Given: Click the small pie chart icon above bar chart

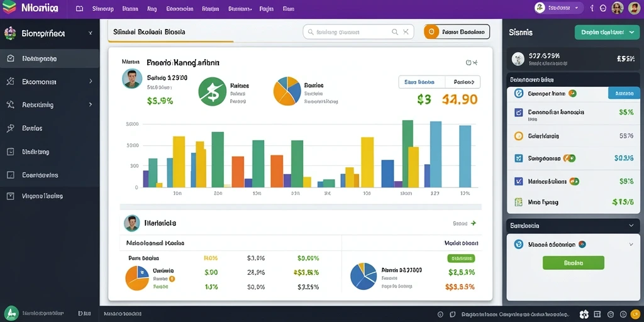Looking at the screenshot, I should [x=287, y=91].
